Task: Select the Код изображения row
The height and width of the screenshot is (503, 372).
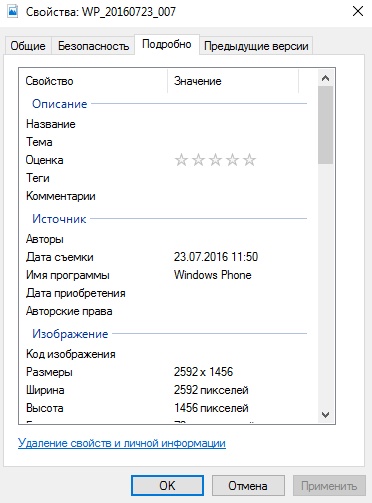Action: pyautogui.click(x=166, y=354)
